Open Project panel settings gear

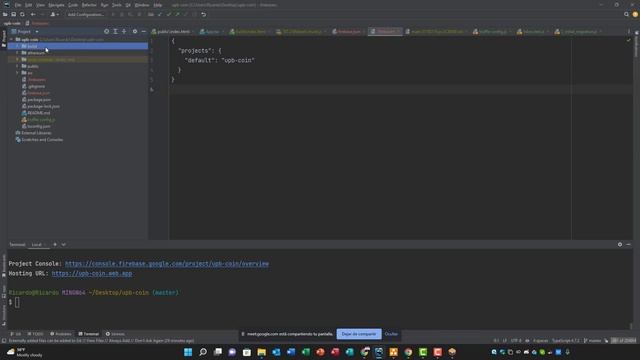(x=135, y=31)
